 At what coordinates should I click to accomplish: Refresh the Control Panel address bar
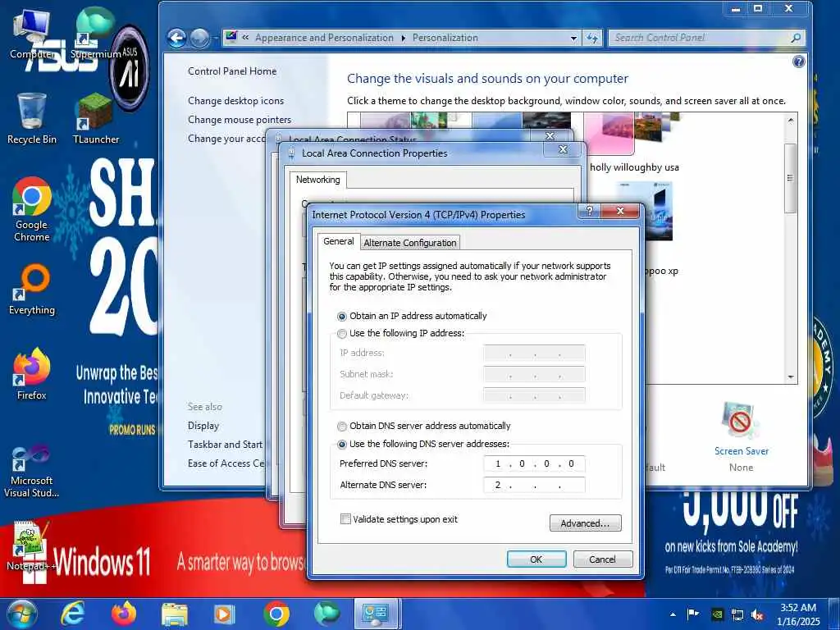pyautogui.click(x=592, y=38)
